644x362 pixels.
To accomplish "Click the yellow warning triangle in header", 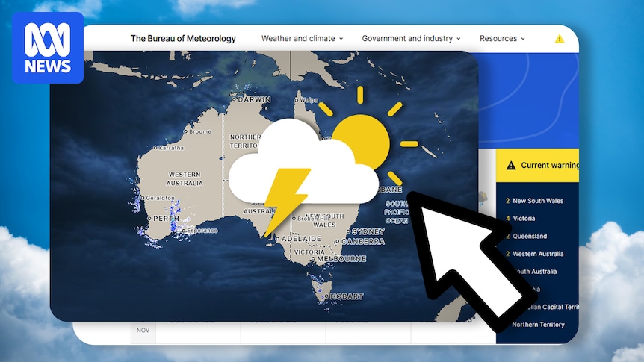I will point(560,39).
